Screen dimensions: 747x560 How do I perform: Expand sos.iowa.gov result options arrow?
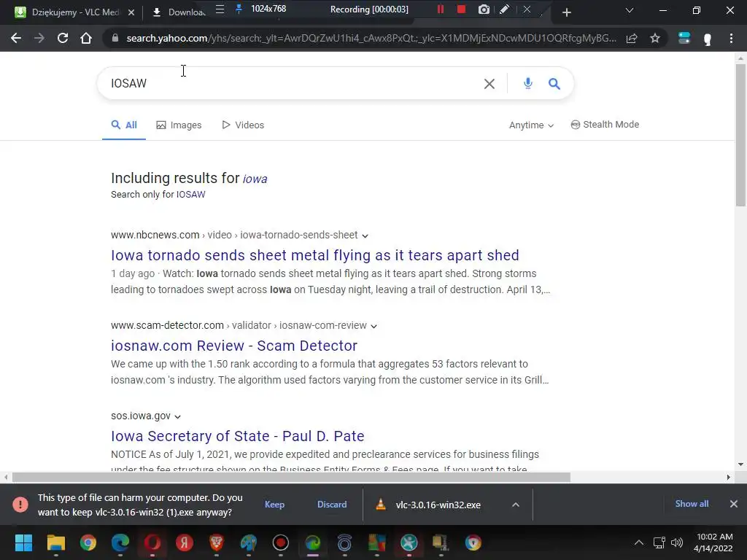(178, 416)
